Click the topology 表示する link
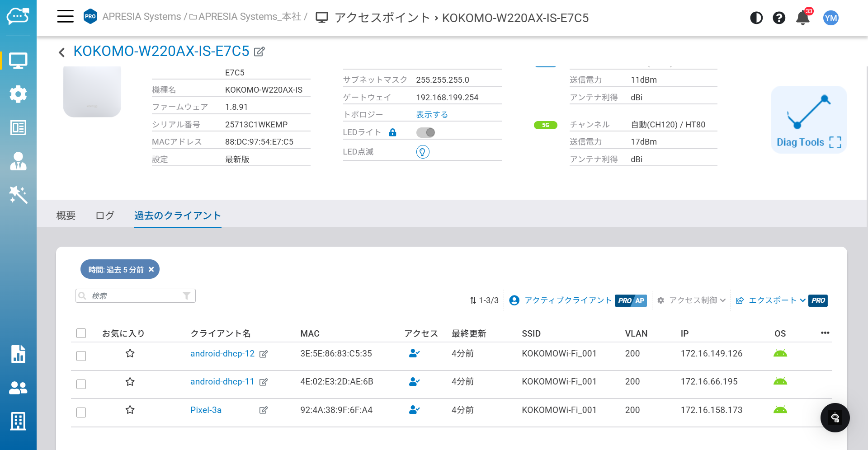 coord(432,115)
